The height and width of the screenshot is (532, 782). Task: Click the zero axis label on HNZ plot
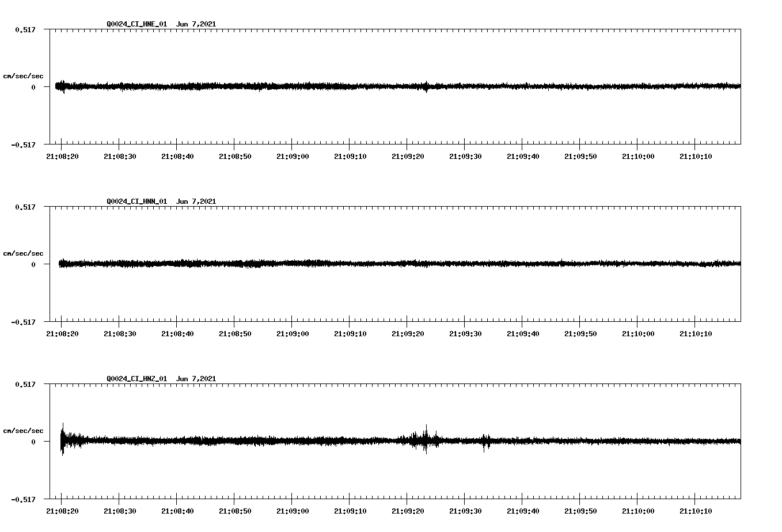point(33,442)
